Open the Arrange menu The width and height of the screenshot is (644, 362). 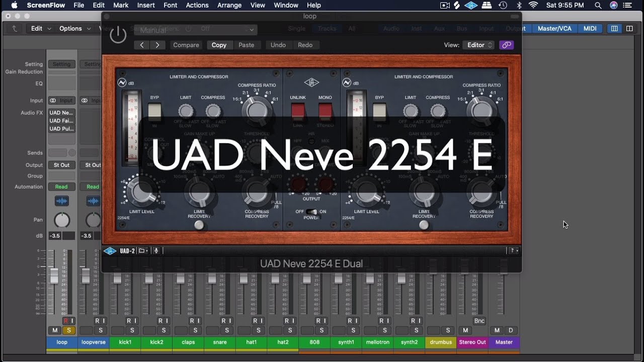pyautogui.click(x=229, y=6)
